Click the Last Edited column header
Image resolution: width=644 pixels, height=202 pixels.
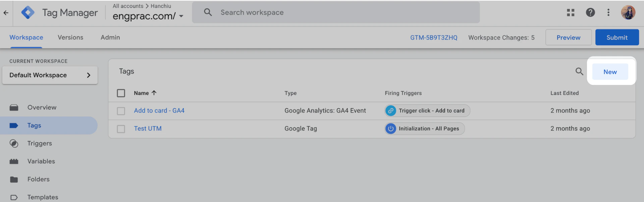[x=565, y=93]
